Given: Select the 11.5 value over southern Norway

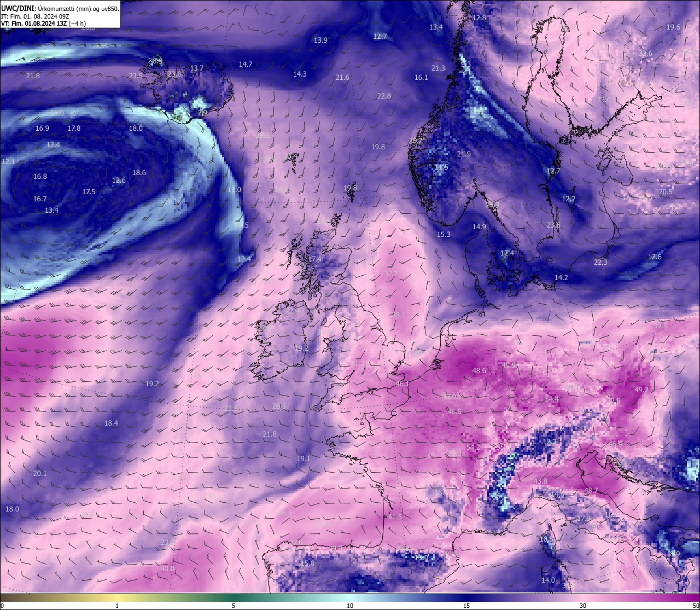Looking at the screenshot, I should [441, 167].
